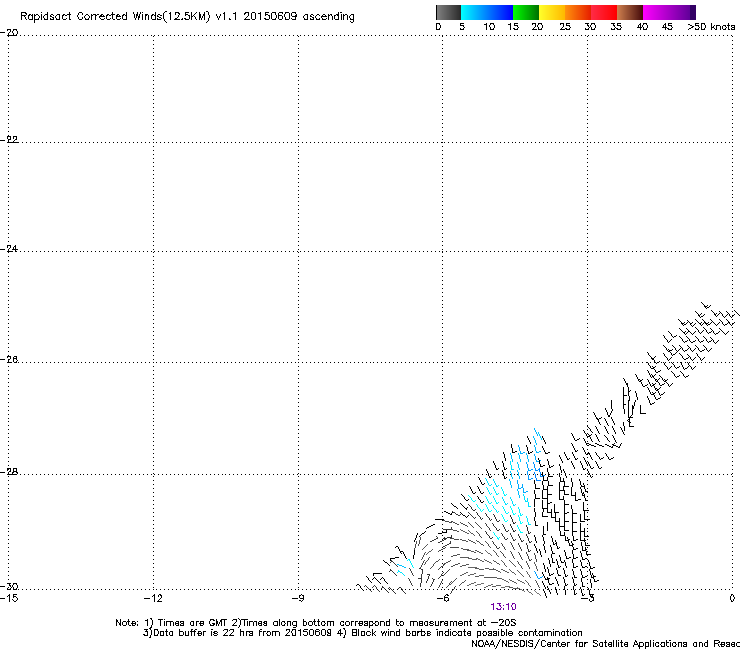Click the '-12' longitude axis label
Screen dimensions: 740x650
pyautogui.click(x=153, y=598)
